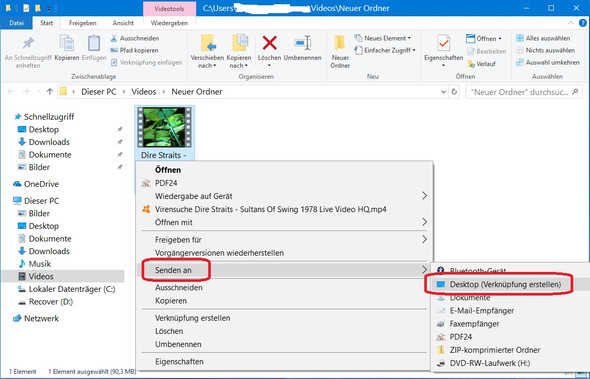Screen dimensions: 590x379
Task: Open the Datei tab
Action: pos(17,23)
